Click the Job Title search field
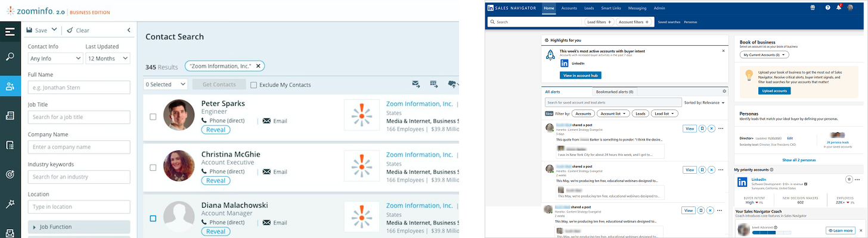The height and width of the screenshot is (238, 868). 79,117
